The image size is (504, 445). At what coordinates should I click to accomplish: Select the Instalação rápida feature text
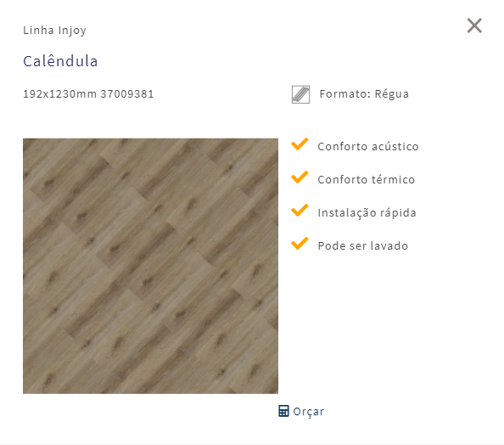click(367, 213)
